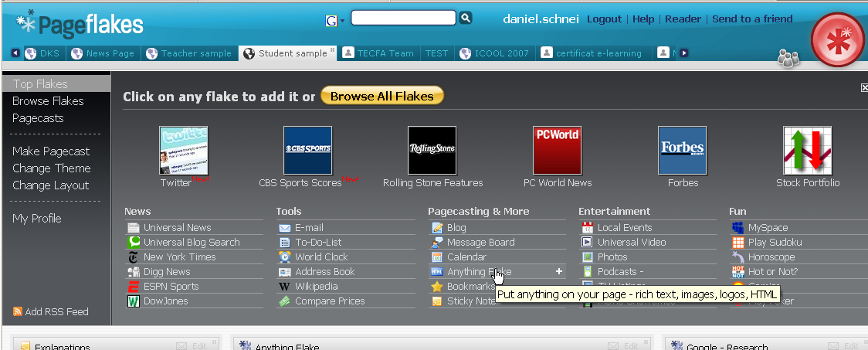Click the Compare Prices icon
This screenshot has height=350, width=868.
[x=285, y=301]
